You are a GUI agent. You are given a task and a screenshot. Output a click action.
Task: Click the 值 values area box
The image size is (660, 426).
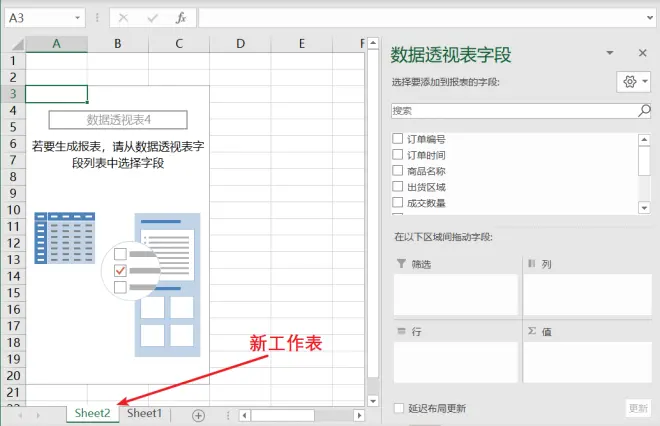(x=587, y=362)
